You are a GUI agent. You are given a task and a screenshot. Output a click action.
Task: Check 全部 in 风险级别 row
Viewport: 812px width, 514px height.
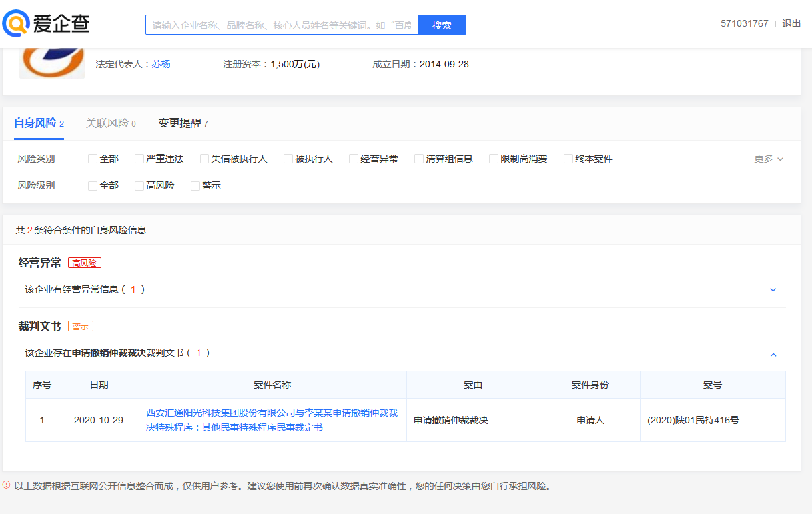pos(93,185)
